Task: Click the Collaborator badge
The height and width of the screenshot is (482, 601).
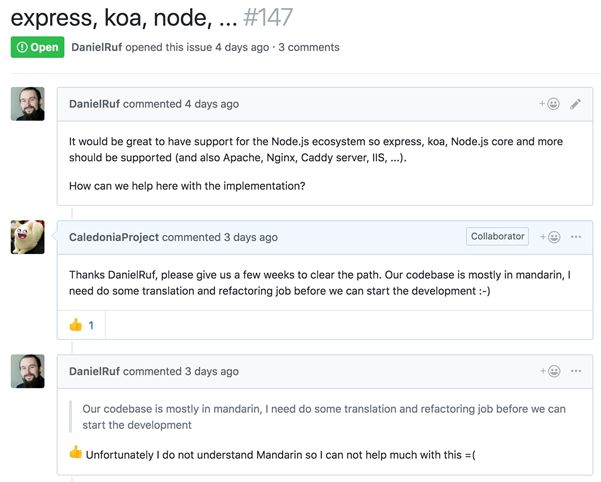Action: click(x=497, y=237)
